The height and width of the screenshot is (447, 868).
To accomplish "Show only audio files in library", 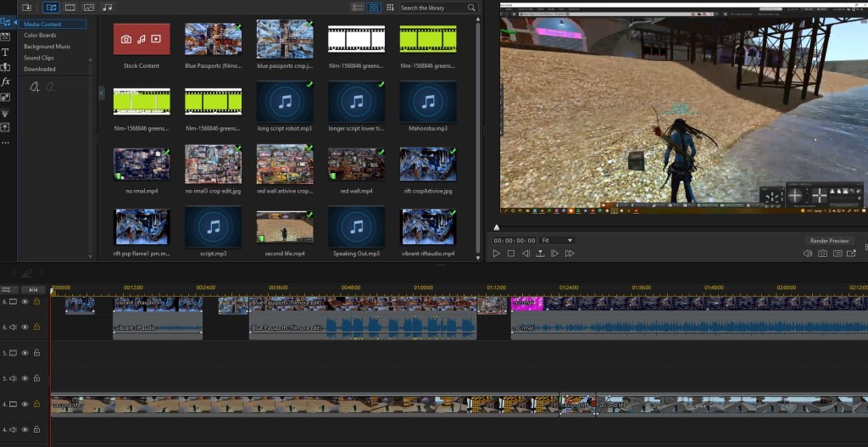I will click(x=107, y=8).
